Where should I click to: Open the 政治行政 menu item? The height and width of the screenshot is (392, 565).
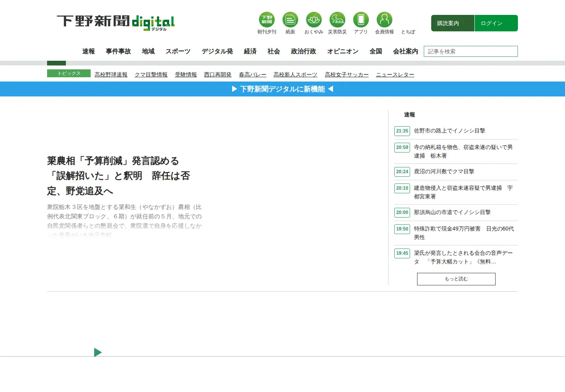tap(304, 51)
